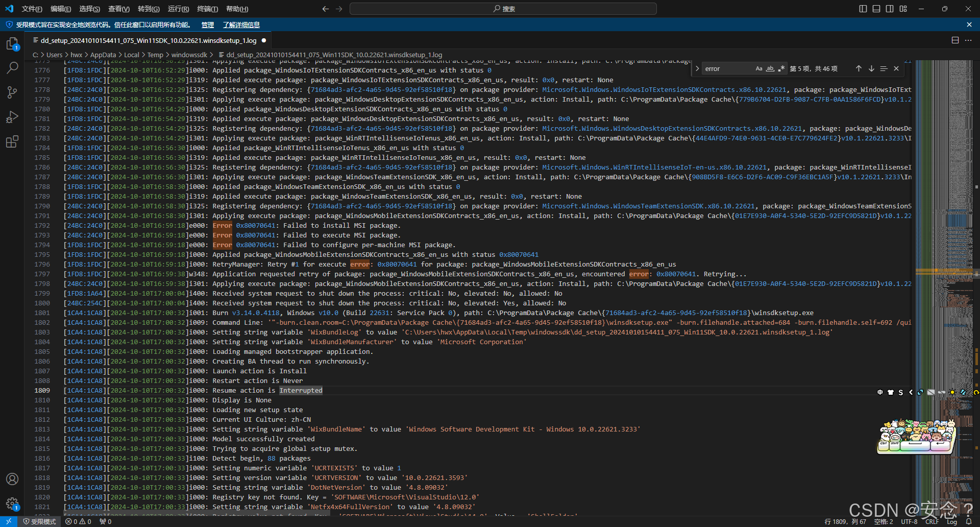Open the 'Temp' breadcrumb segment
Viewport: 980px width, 527px height.
(x=156, y=55)
